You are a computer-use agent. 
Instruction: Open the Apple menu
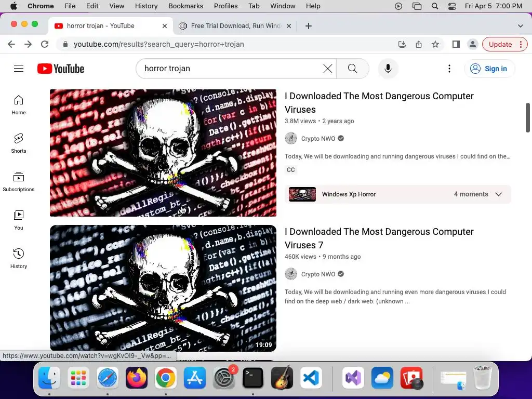[x=14, y=6]
